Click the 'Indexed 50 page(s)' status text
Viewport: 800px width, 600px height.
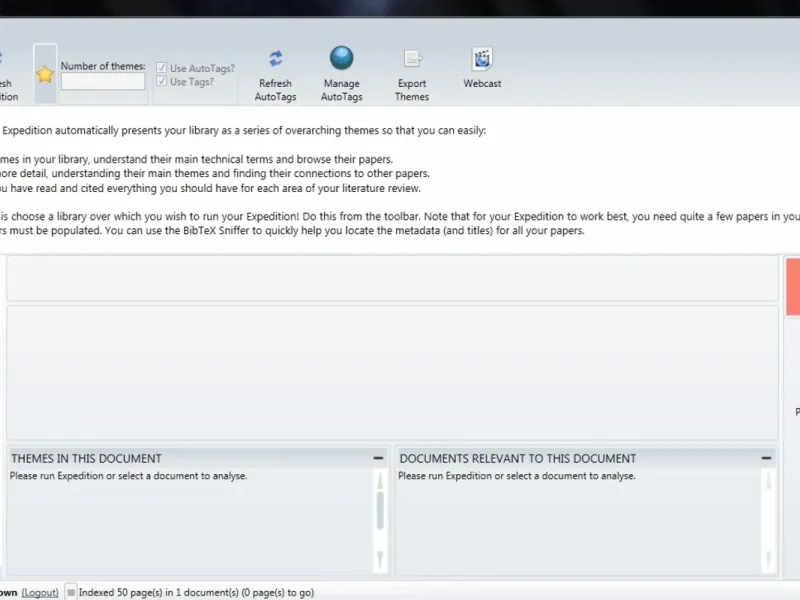tap(196, 592)
